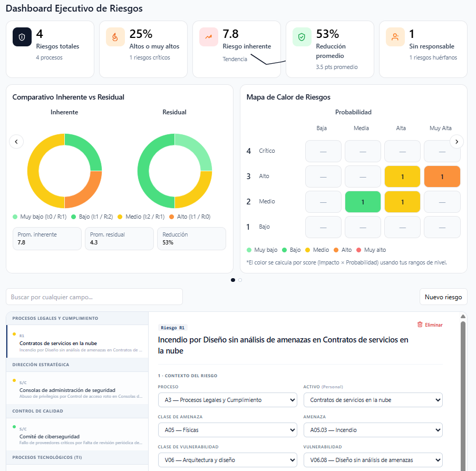The height and width of the screenshot is (471, 476).
Task: Click the '3.5 pts promedio' text
Action: (337, 67)
